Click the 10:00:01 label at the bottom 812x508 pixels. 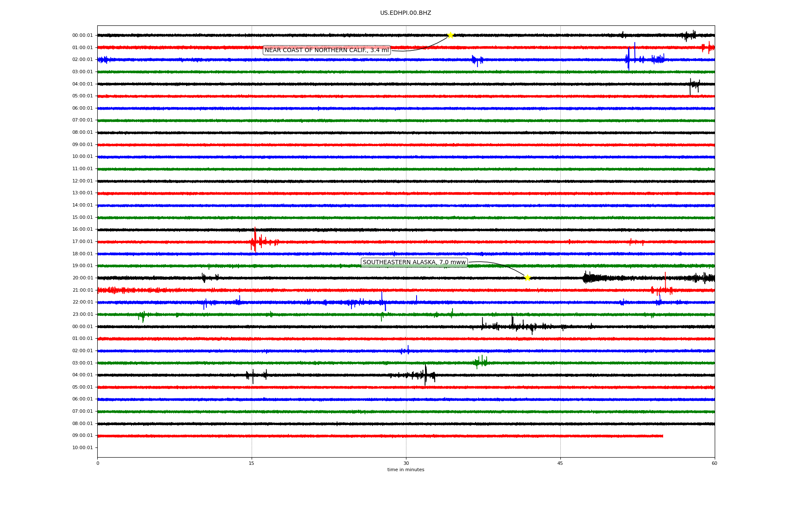pos(82,448)
